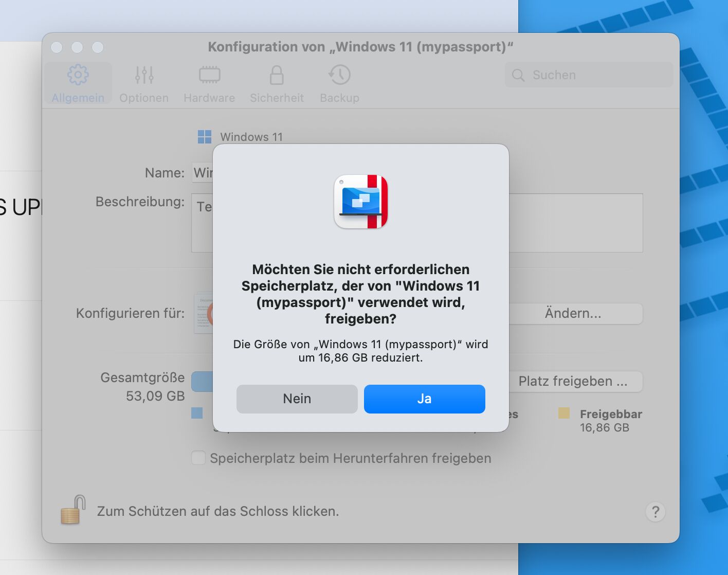Click the window title Konfiguration von Windows 11

(x=360, y=47)
